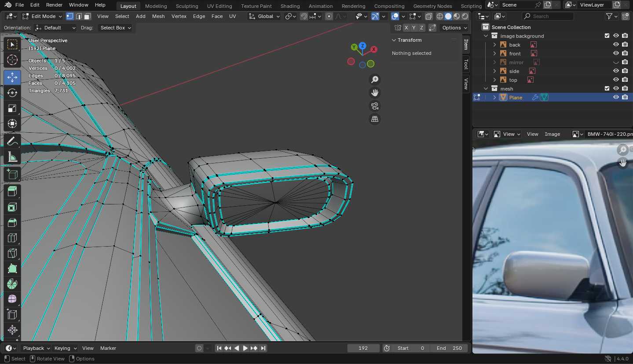Expand the 'Plane' object in outliner
Viewport: 633px width, 364px height.
coord(494,98)
